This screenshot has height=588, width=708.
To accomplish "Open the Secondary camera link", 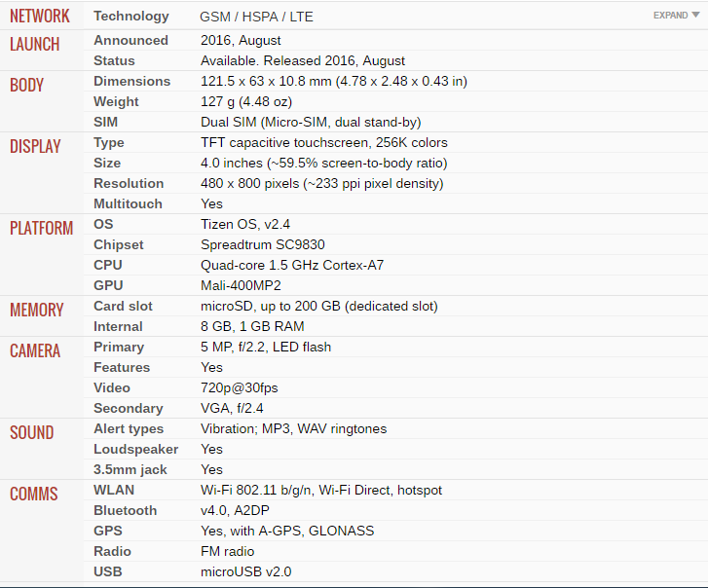I will pyautogui.click(x=128, y=408).
